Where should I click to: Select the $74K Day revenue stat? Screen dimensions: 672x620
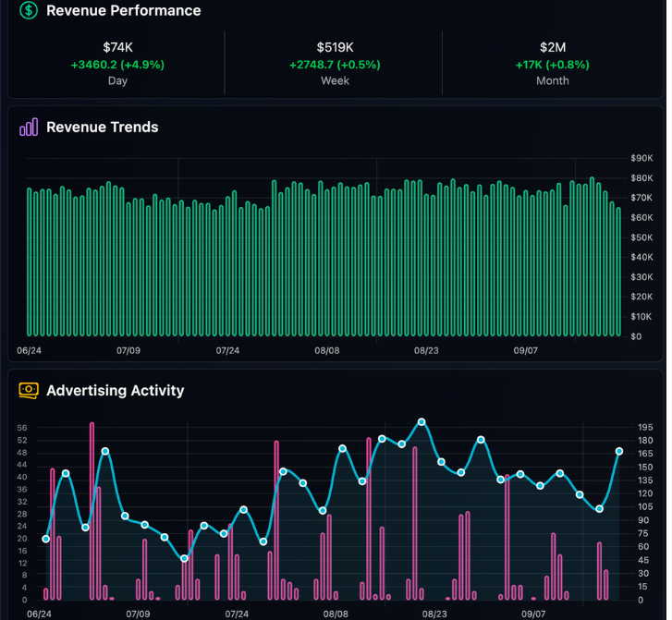tap(117, 64)
